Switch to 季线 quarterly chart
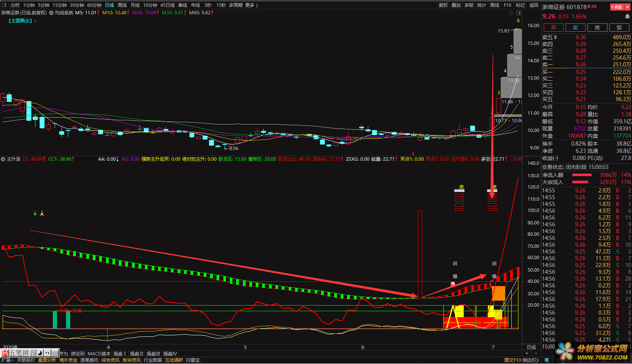 [183, 5]
